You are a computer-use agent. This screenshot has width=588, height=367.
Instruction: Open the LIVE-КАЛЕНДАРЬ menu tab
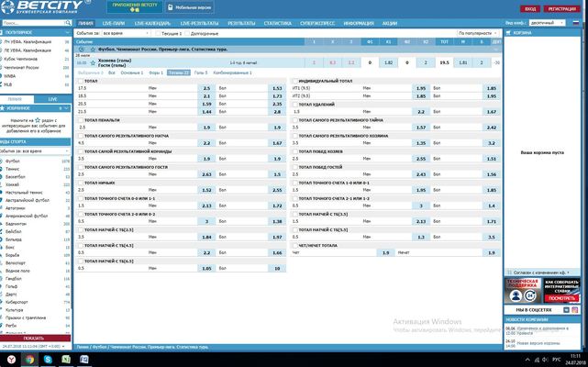click(152, 23)
